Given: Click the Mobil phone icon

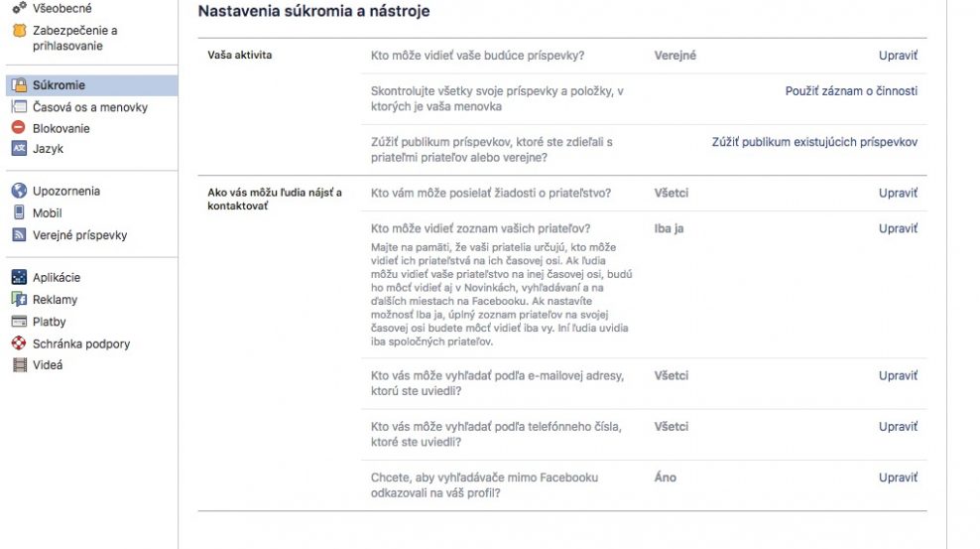Looking at the screenshot, I should [20, 212].
